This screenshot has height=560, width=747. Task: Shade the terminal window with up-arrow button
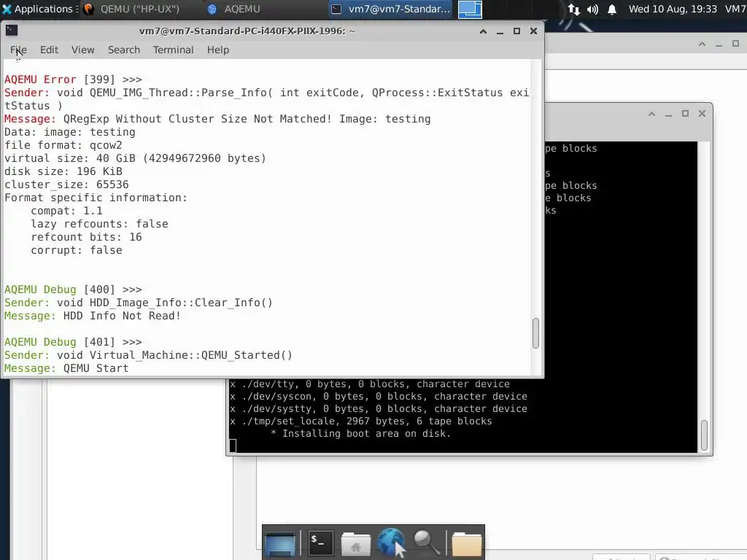pyautogui.click(x=483, y=31)
